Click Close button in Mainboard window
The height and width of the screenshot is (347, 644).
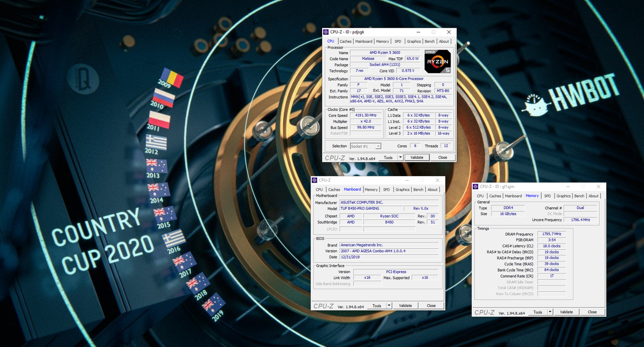pyautogui.click(x=431, y=306)
